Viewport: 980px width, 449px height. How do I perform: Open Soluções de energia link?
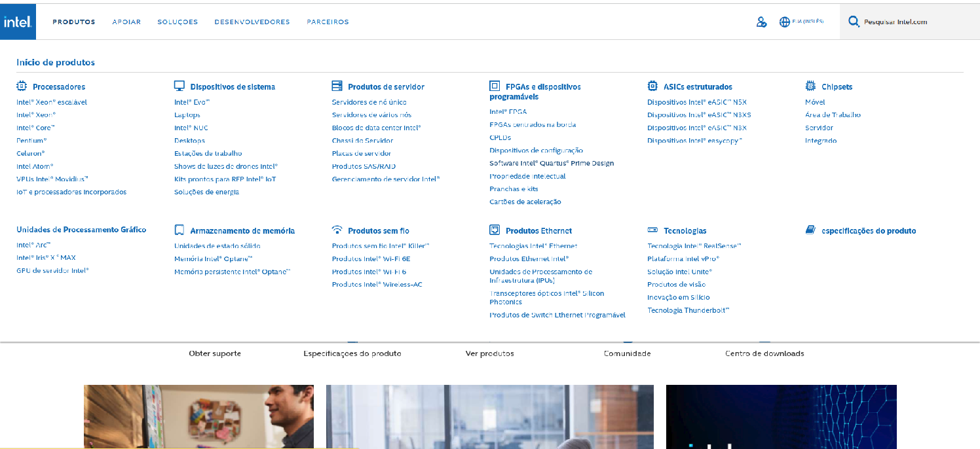(x=207, y=192)
